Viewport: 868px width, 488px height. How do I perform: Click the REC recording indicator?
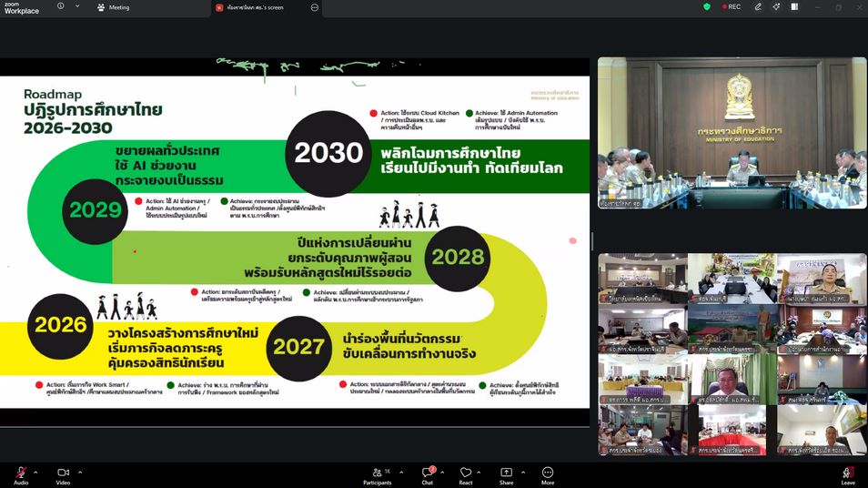click(731, 7)
